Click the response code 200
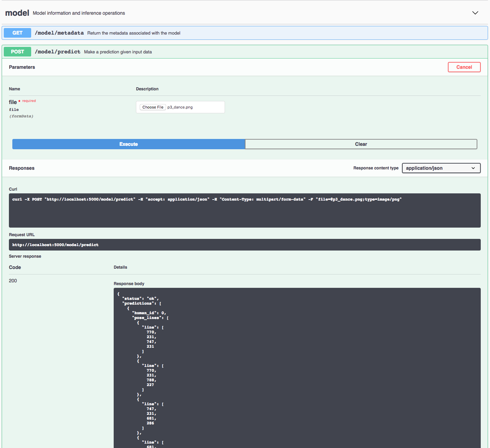490x448 pixels. [13, 281]
